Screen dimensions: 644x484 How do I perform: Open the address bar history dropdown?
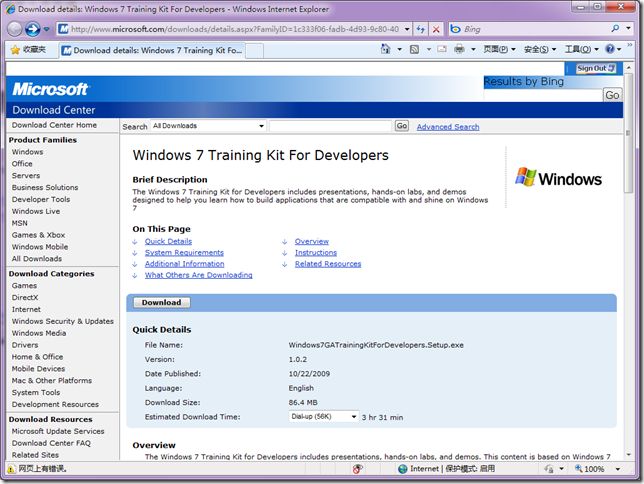pyautogui.click(x=407, y=29)
